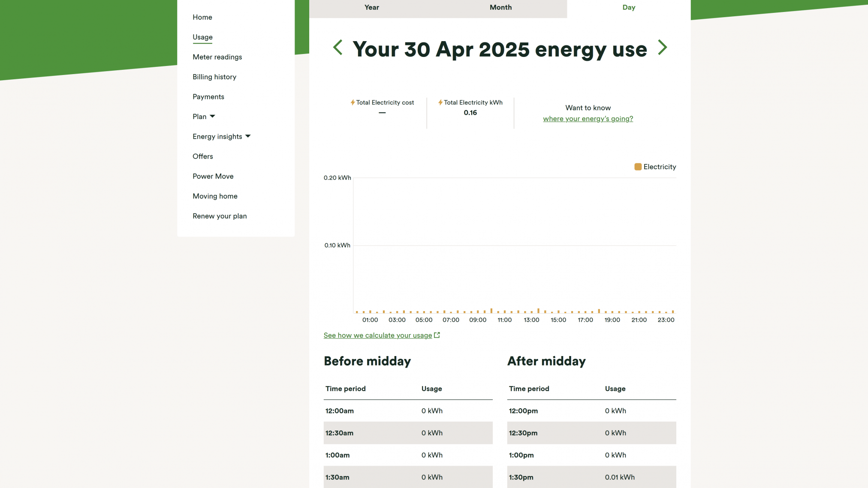
Task: Navigate to Power Move
Action: 213,176
